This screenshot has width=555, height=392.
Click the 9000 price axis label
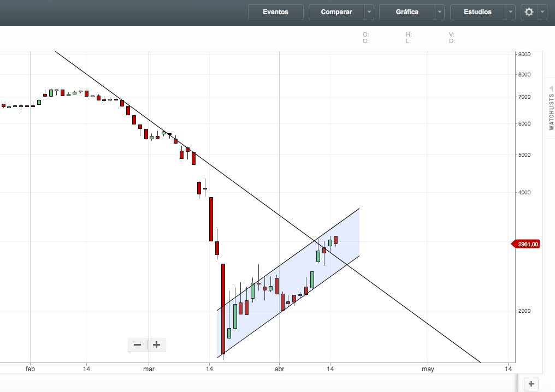[524, 55]
